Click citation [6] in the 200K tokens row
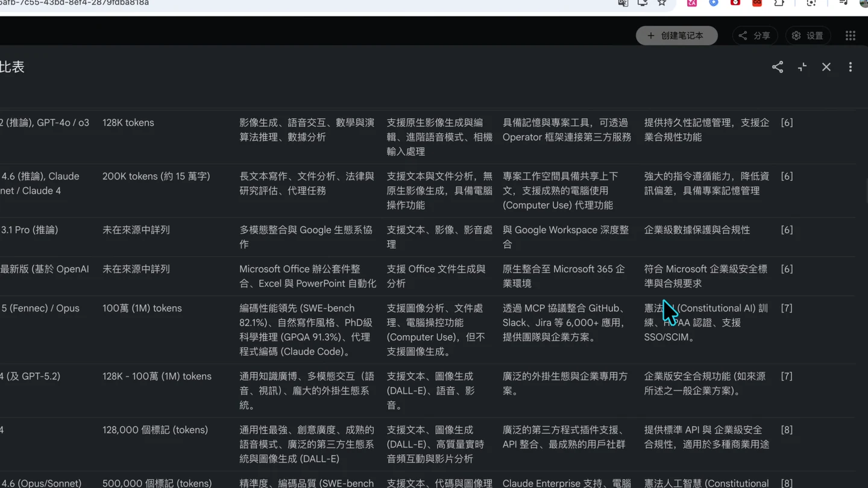 787,176
